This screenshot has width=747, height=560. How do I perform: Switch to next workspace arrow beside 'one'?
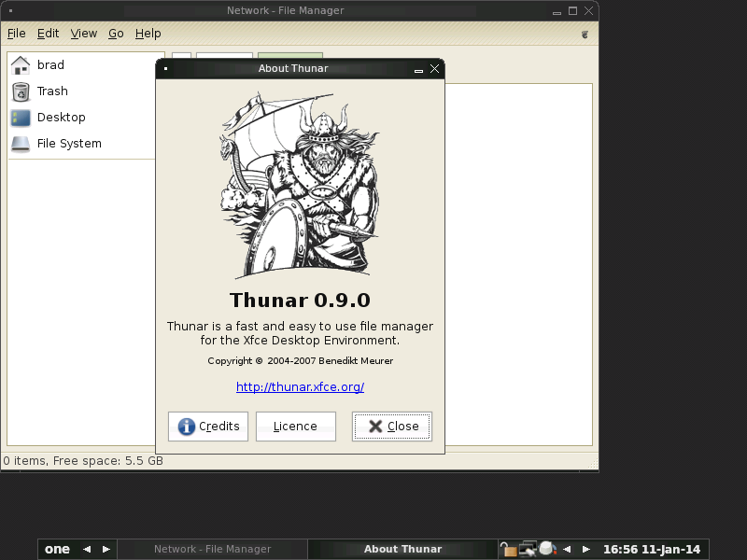[x=106, y=549]
